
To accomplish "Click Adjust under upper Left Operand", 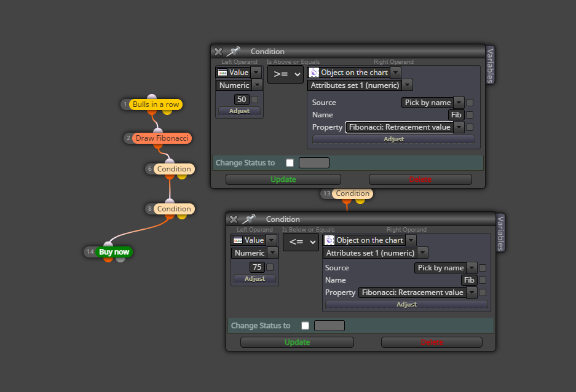I will tap(239, 111).
